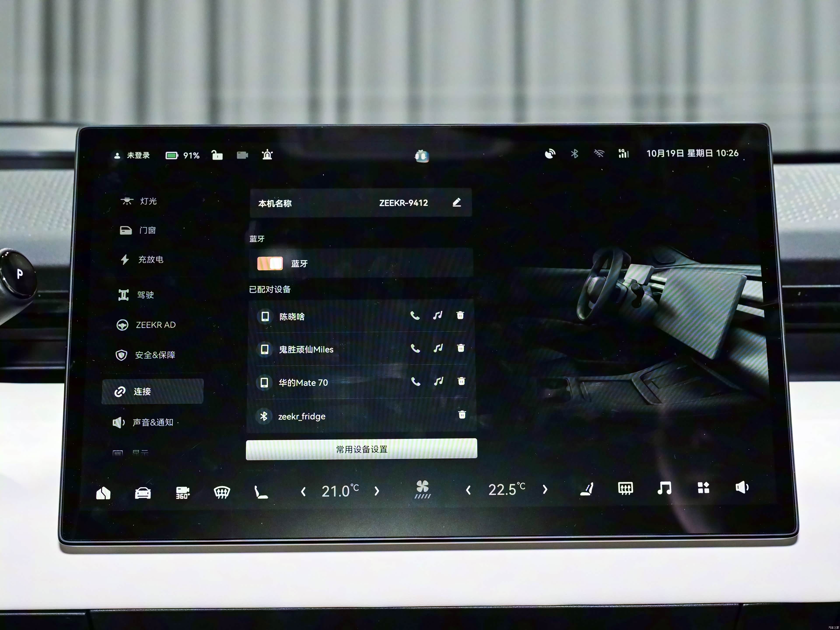Toggle phone audio for 华的Mate 70
840x630 pixels.
[x=416, y=382]
